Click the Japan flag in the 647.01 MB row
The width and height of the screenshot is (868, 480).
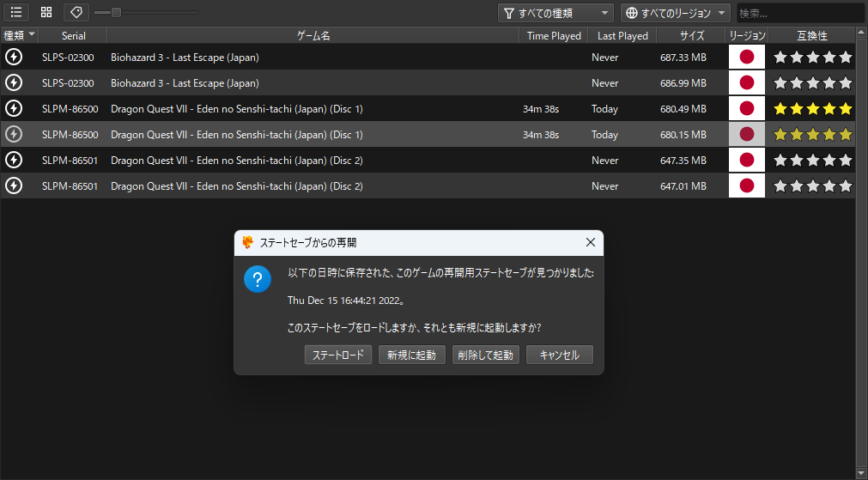tap(747, 186)
